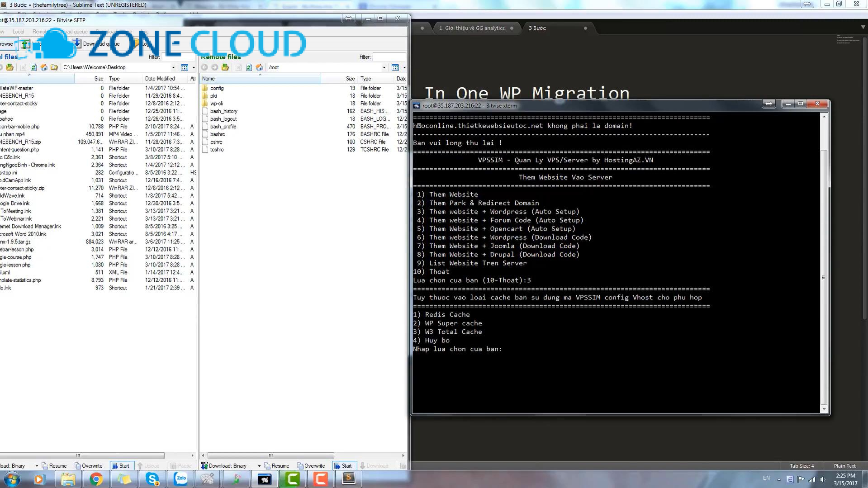Toggle Resume mode for remote downloads

277,466
